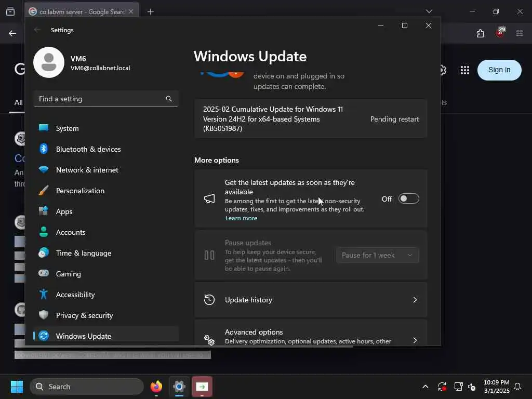Image resolution: width=532 pixels, height=399 pixels.
Task: Click the More options heading
Action: click(217, 160)
